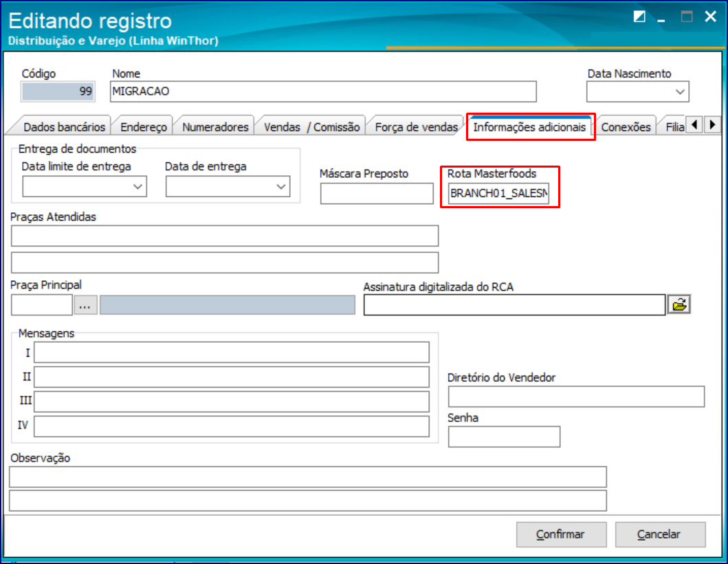Click into the Máscara Preposto field
This screenshot has height=564, width=728.
tap(377, 194)
